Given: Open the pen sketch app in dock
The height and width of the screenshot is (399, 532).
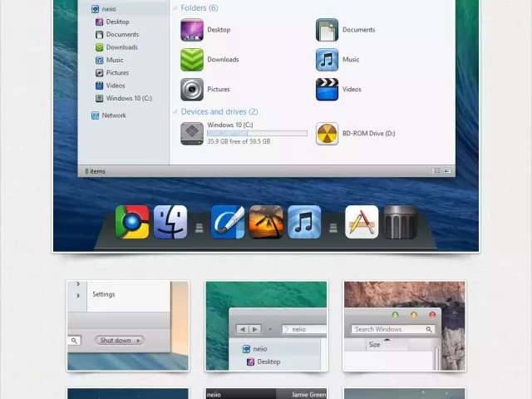Looking at the screenshot, I should [228, 222].
